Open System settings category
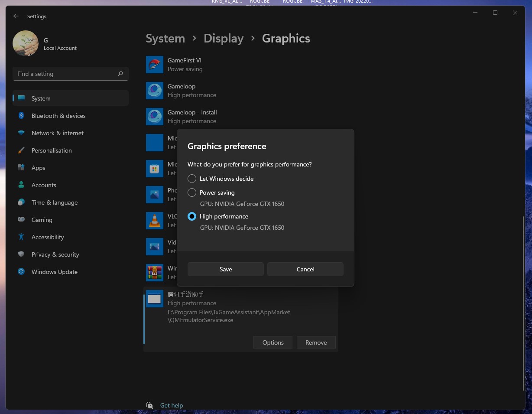Viewport: 532px width, 414px height. pyautogui.click(x=71, y=98)
